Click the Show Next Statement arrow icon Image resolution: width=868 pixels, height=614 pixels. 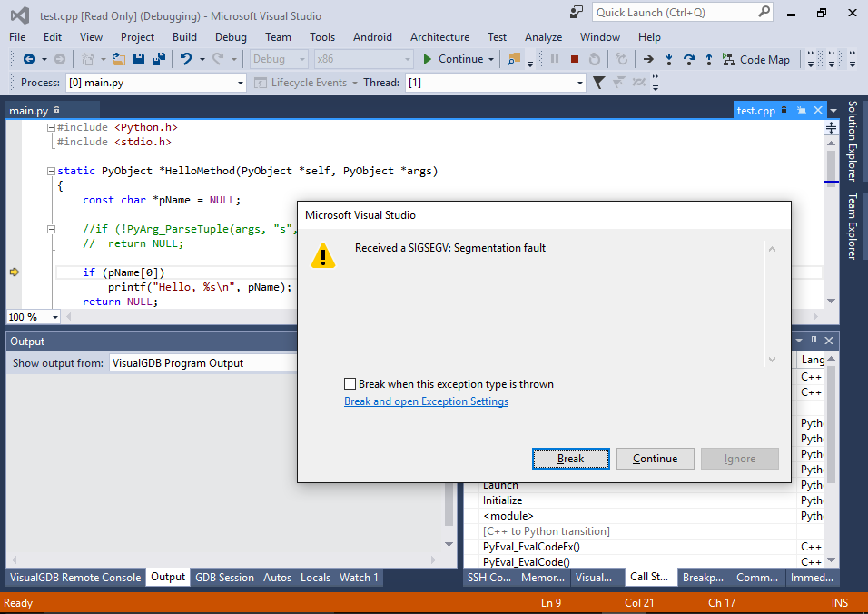648,59
